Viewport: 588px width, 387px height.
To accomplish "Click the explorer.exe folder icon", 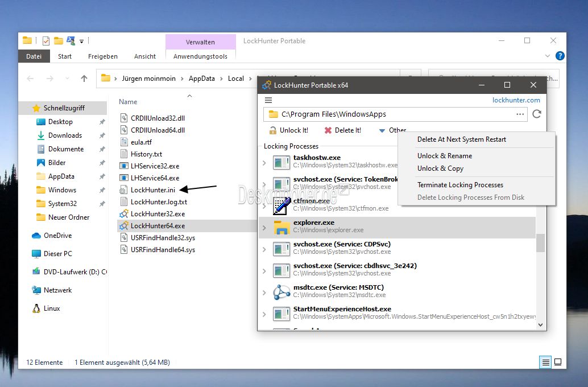I will [281, 228].
